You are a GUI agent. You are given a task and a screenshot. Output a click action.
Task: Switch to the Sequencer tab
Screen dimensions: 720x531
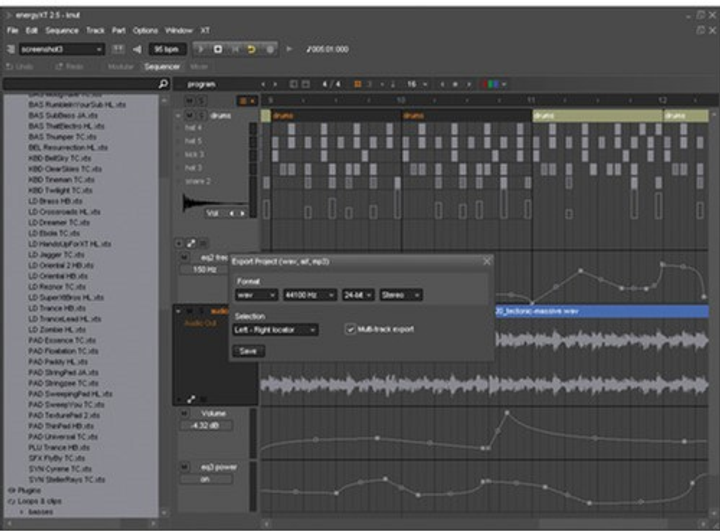162,67
